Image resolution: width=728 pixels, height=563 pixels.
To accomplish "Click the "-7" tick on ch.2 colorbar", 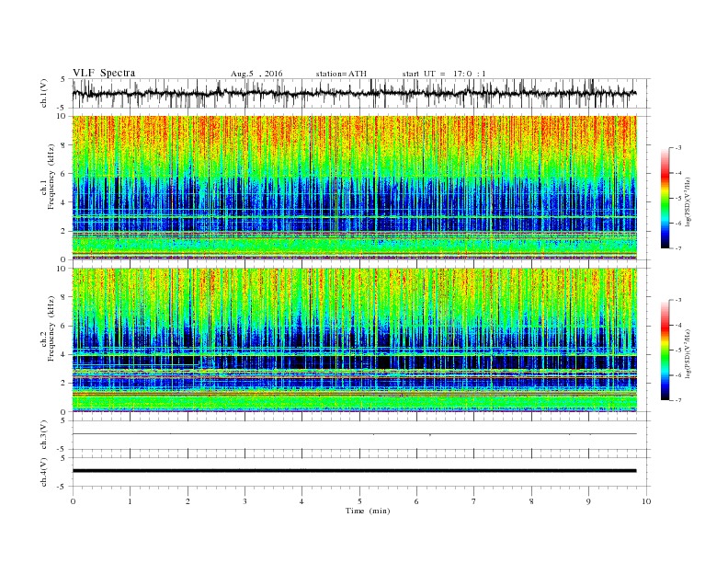I will click(x=678, y=400).
